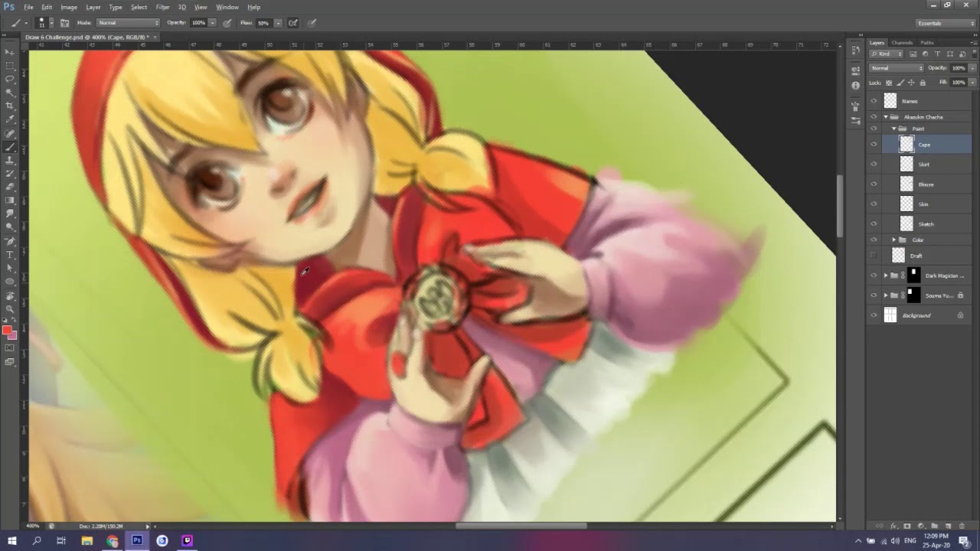The width and height of the screenshot is (980, 551).
Task: Select the Dodge tool
Action: point(10,227)
